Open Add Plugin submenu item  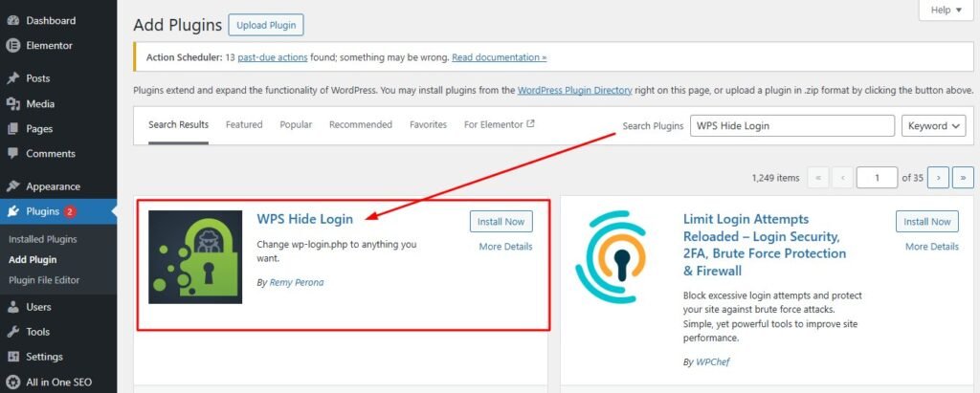click(33, 259)
